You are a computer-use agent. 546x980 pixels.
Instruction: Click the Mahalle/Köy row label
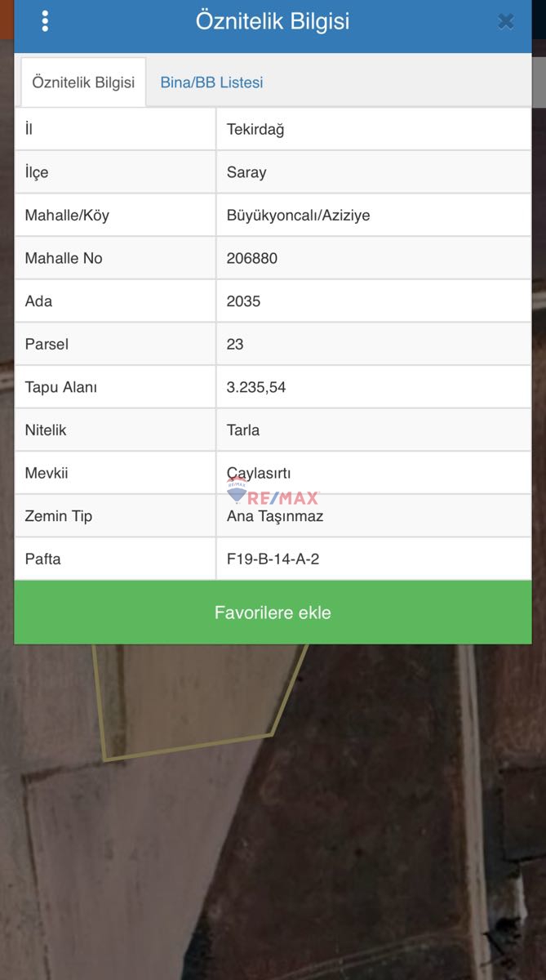67,216
